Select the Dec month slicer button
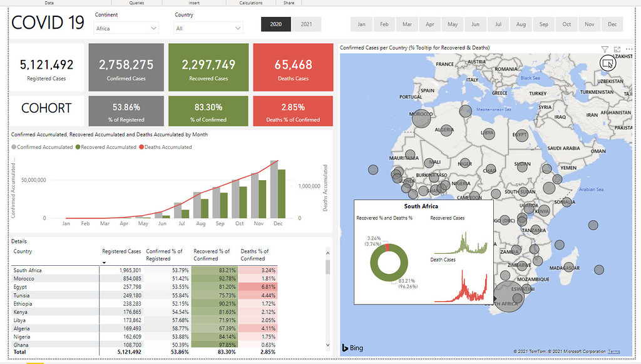Image resolution: width=641 pixels, height=364 pixels. click(x=613, y=24)
